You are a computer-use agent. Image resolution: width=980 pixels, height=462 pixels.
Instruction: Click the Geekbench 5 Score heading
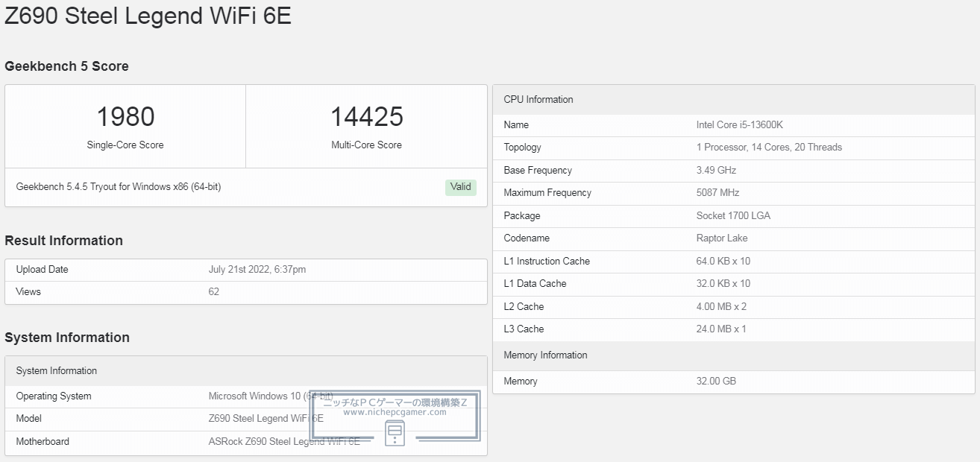pos(66,66)
